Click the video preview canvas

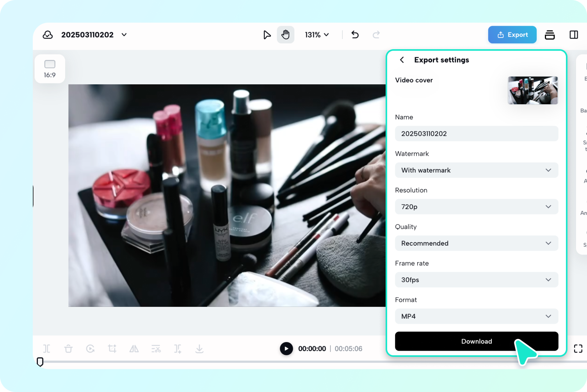coord(227,196)
